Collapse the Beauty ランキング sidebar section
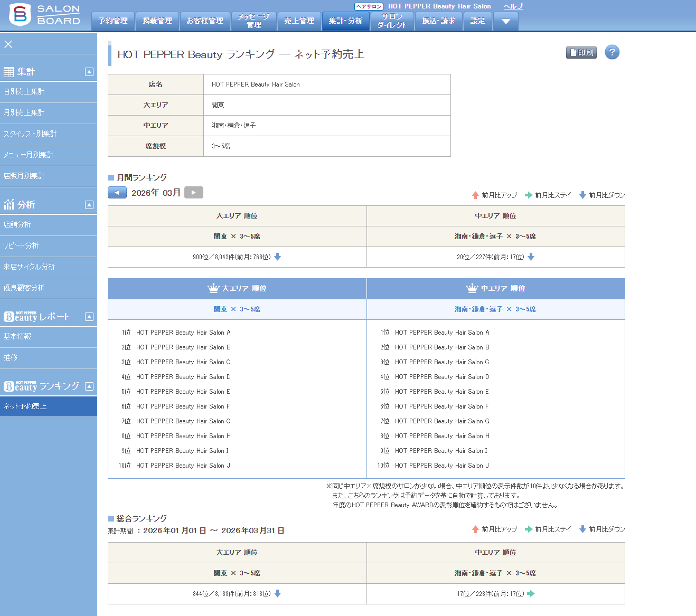 point(89,386)
